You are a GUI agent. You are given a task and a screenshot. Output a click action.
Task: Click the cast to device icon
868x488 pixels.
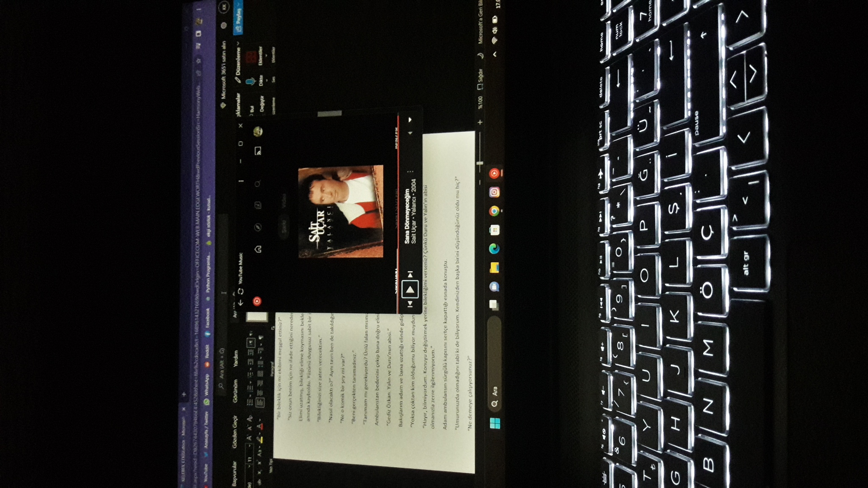[258, 151]
